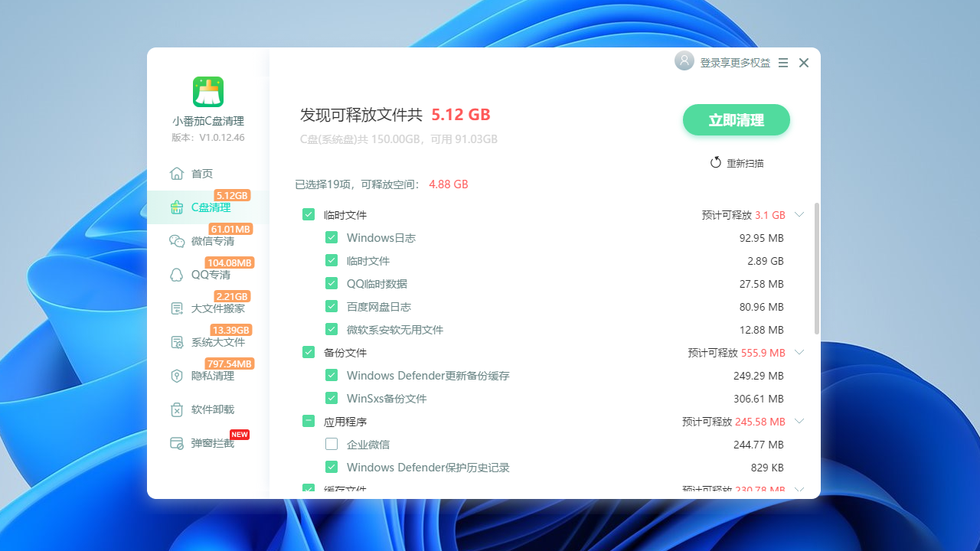Select the QQ专清 penguin icon
The width and height of the screenshot is (980, 551).
tap(176, 274)
